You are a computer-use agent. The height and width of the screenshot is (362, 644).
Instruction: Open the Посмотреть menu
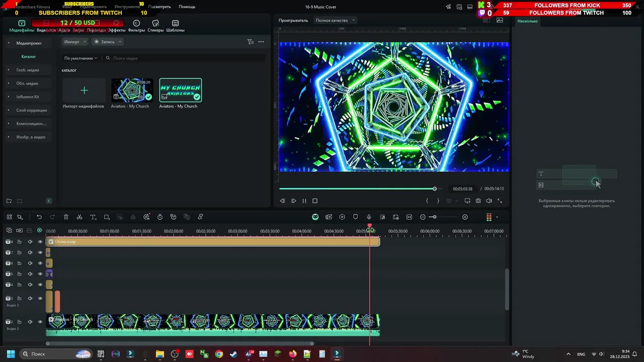[159, 7]
